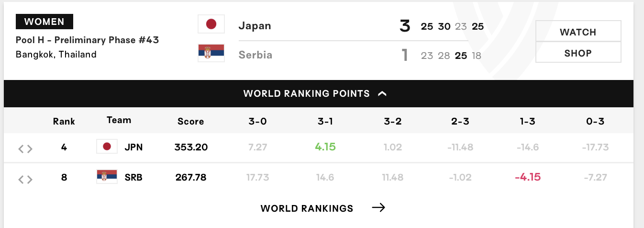Click the rank change arrows beside JPN
This screenshot has height=228, width=644.
(x=25, y=148)
